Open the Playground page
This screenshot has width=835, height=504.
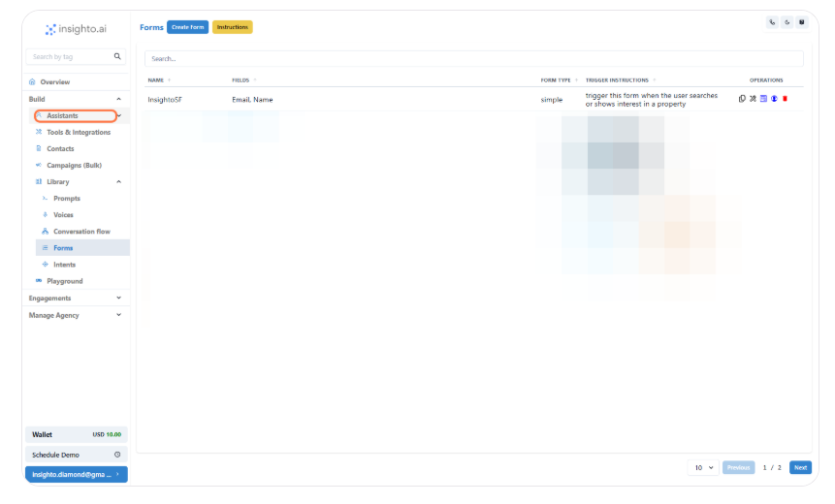(x=64, y=280)
